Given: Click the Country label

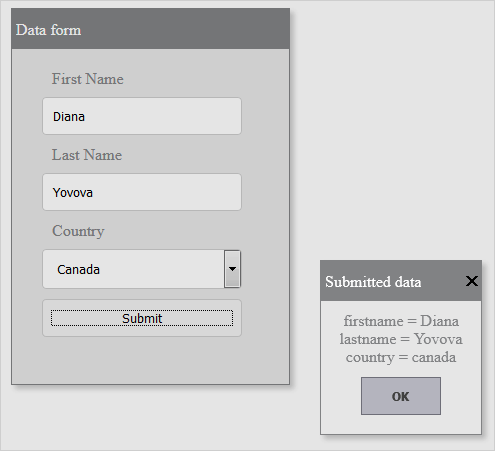Looking at the screenshot, I should (78, 231).
